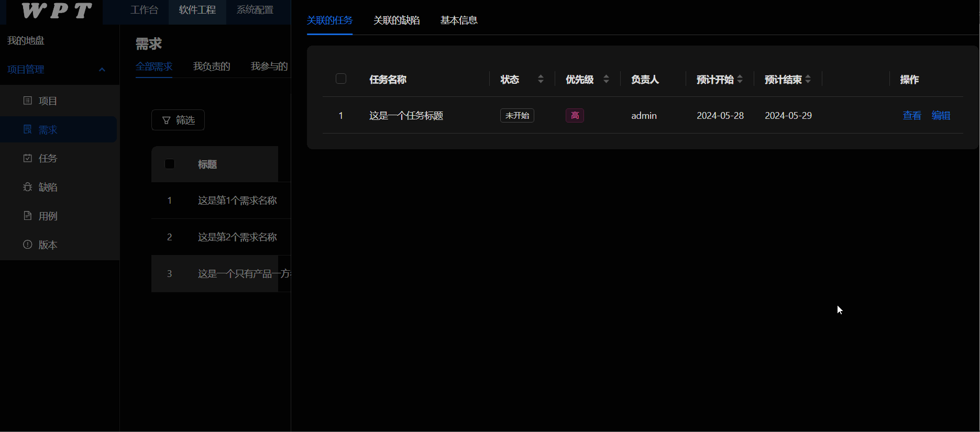This screenshot has height=432, width=980.
Task: Go to 版本 in sidebar
Action: pos(48,245)
